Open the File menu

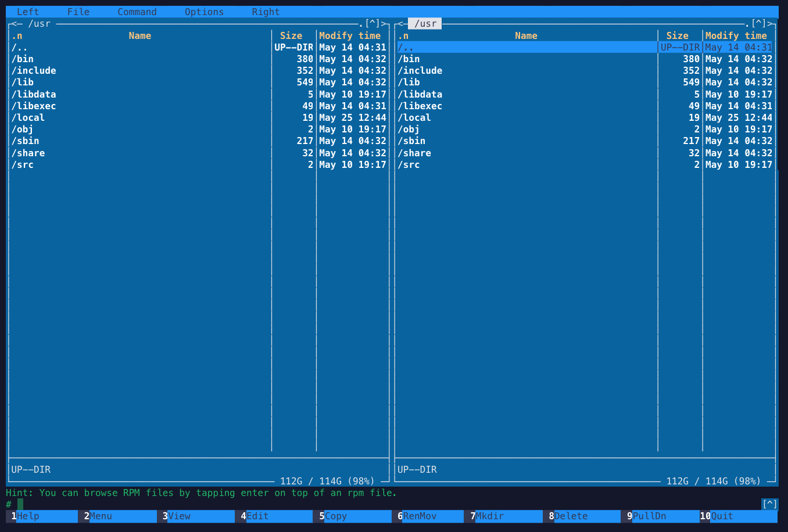point(78,12)
